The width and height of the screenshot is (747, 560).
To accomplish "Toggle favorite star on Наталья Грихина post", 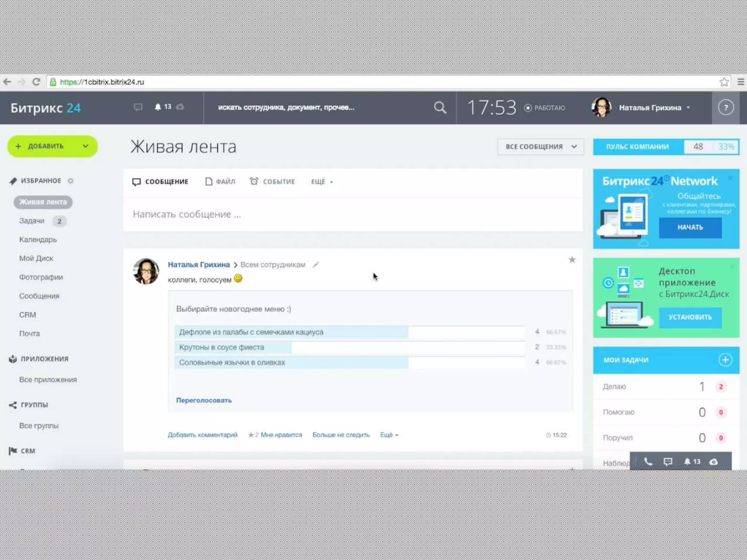I will tap(572, 260).
